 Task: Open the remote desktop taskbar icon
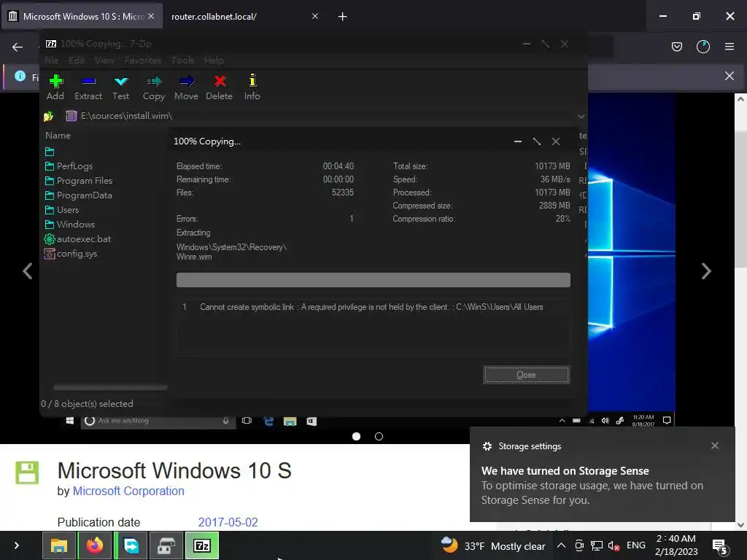(x=131, y=545)
